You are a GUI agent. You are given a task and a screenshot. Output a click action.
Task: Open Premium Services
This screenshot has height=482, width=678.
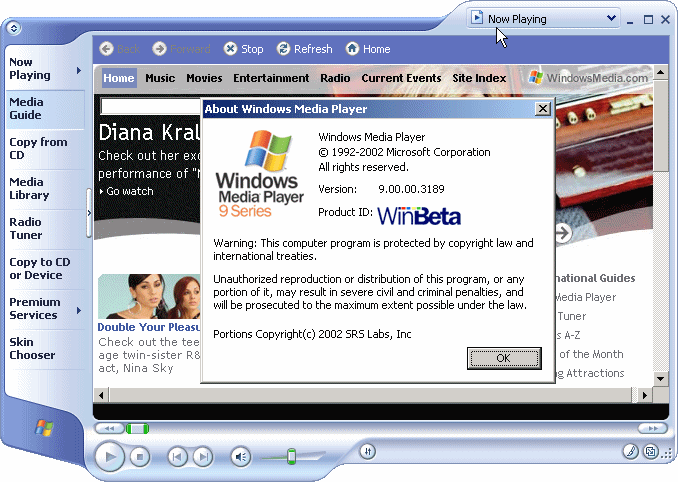[35, 308]
